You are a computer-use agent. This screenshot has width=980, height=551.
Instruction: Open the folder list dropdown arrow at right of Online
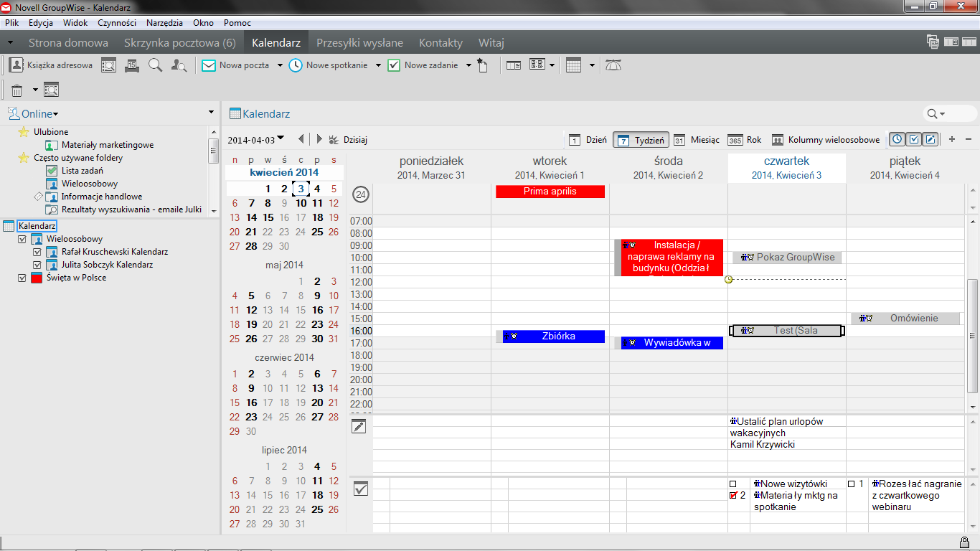pos(211,112)
